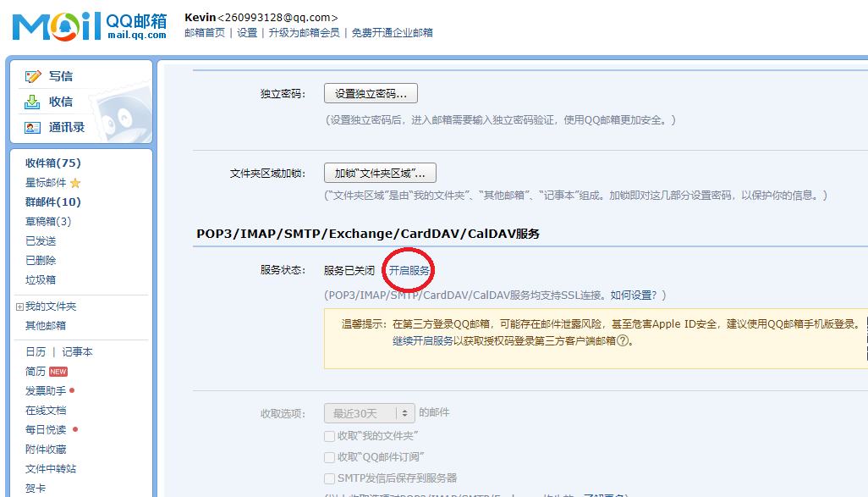This screenshot has width=868, height=497.
Task: Go to 邮箱首页 in top navigation
Action: [x=205, y=33]
